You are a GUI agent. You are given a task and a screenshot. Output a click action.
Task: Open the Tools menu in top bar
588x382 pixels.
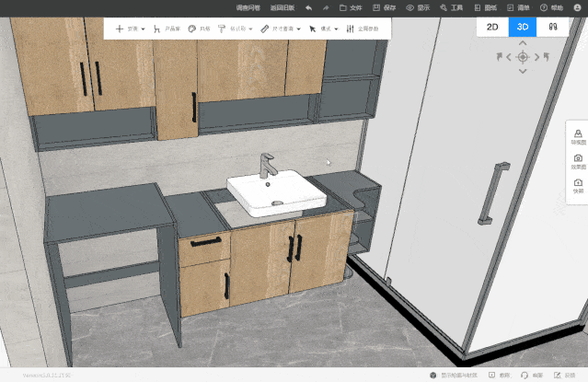tap(451, 7)
